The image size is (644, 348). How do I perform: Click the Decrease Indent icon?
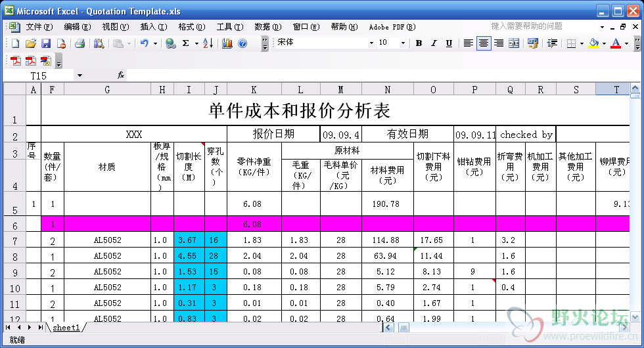click(x=553, y=43)
